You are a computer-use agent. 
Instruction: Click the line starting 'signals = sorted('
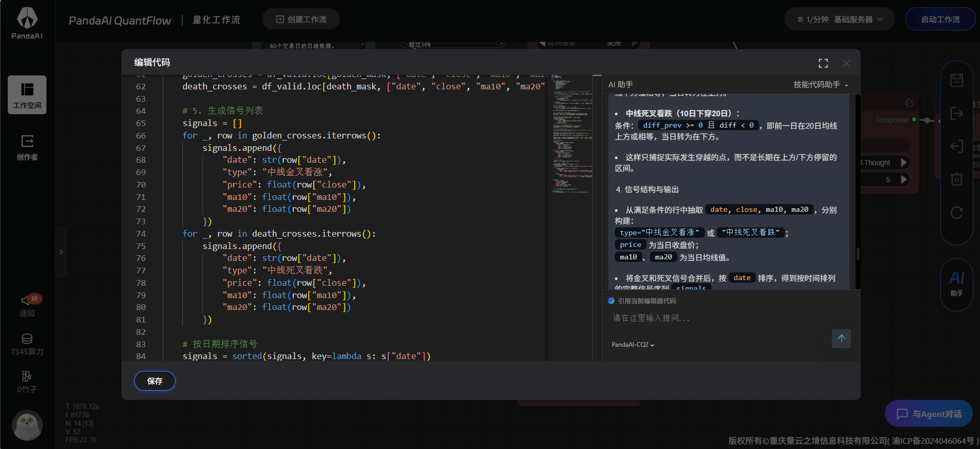tap(307, 356)
